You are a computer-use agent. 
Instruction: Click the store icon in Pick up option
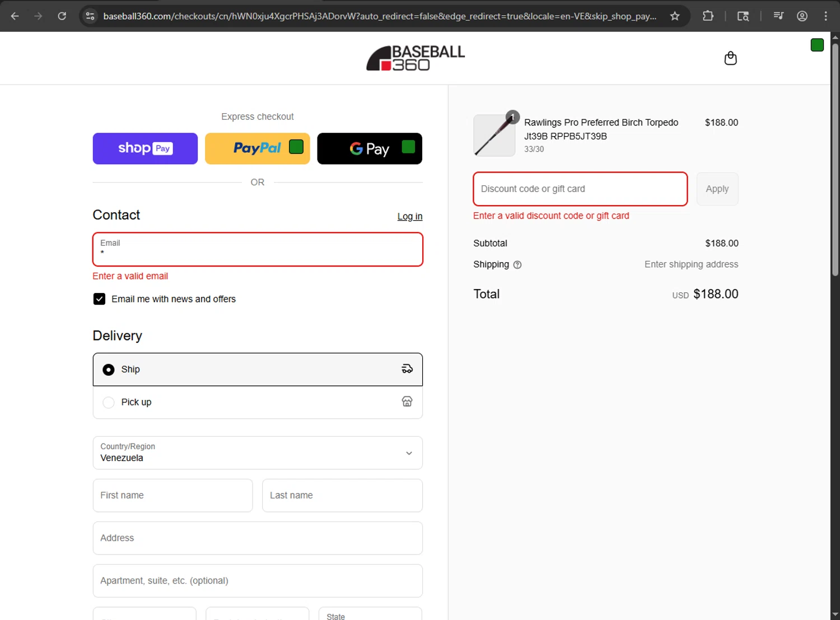coord(407,402)
